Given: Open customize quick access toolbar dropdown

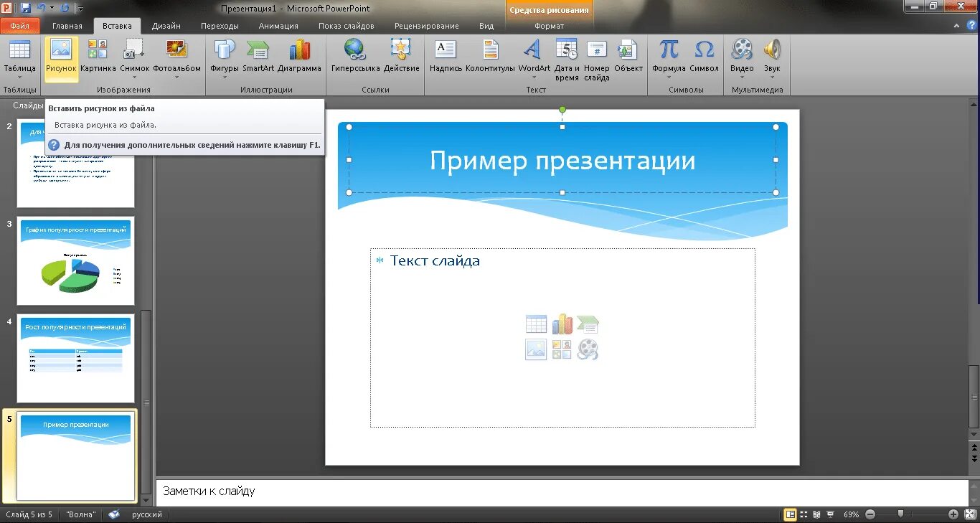Looking at the screenshot, I should click(80, 9).
